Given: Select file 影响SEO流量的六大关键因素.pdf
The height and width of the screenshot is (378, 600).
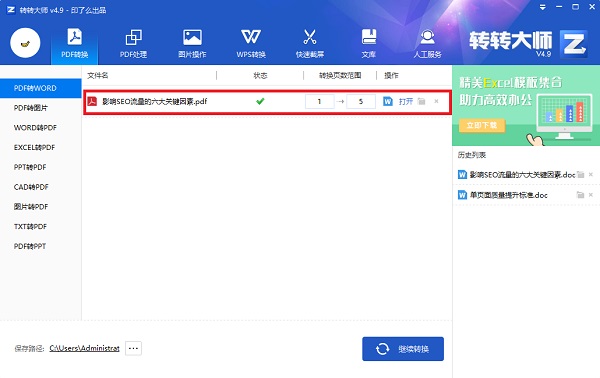Looking at the screenshot, I should click(155, 101).
